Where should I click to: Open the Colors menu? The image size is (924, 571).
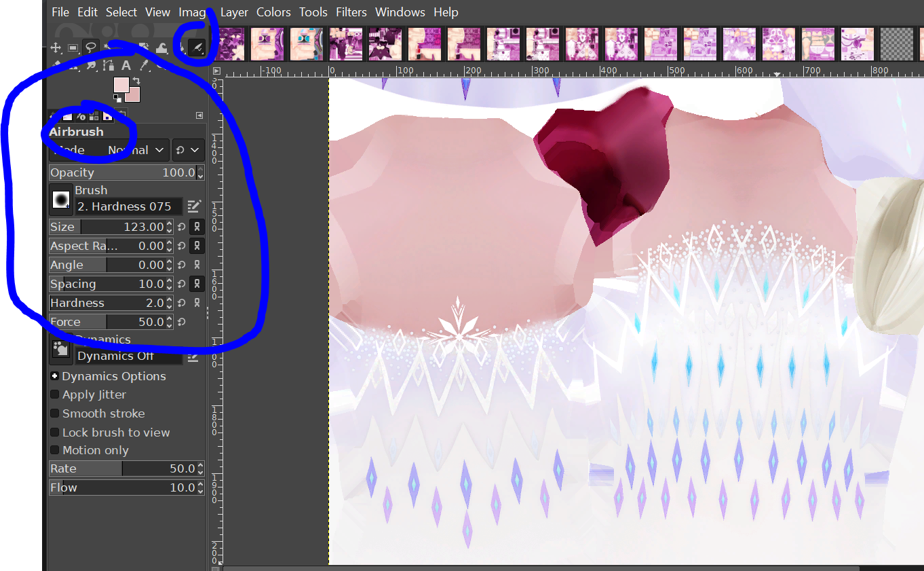pos(273,12)
